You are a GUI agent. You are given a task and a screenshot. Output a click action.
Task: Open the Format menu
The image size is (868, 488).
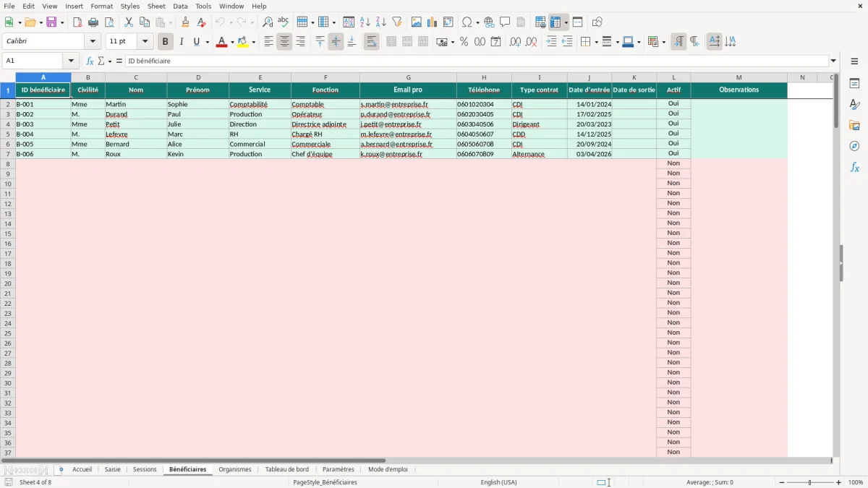click(x=101, y=6)
